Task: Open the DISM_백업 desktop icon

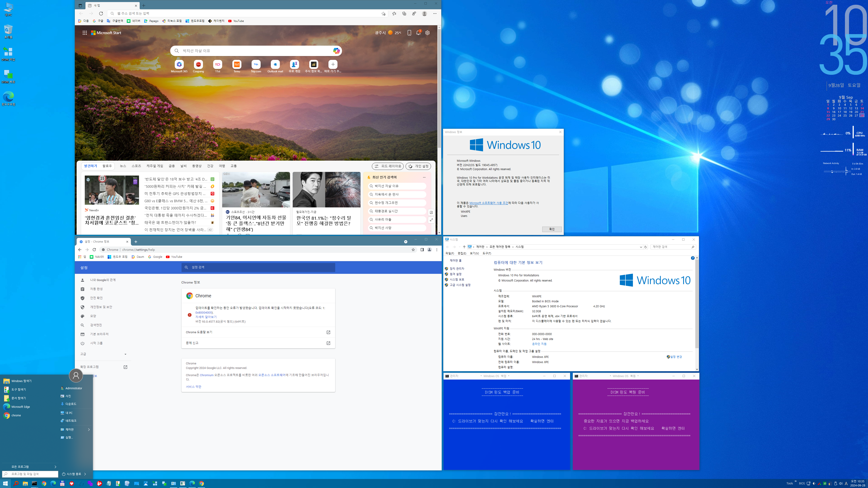Action: click(x=8, y=54)
